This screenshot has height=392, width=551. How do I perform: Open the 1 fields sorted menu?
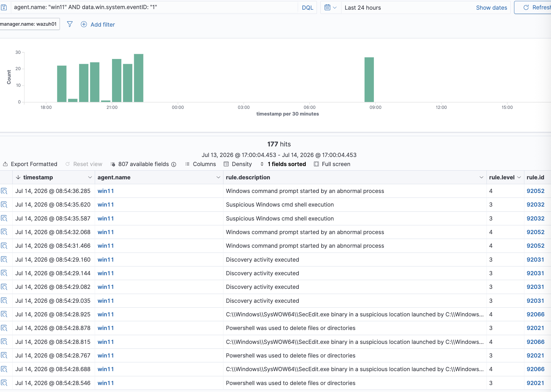283,164
